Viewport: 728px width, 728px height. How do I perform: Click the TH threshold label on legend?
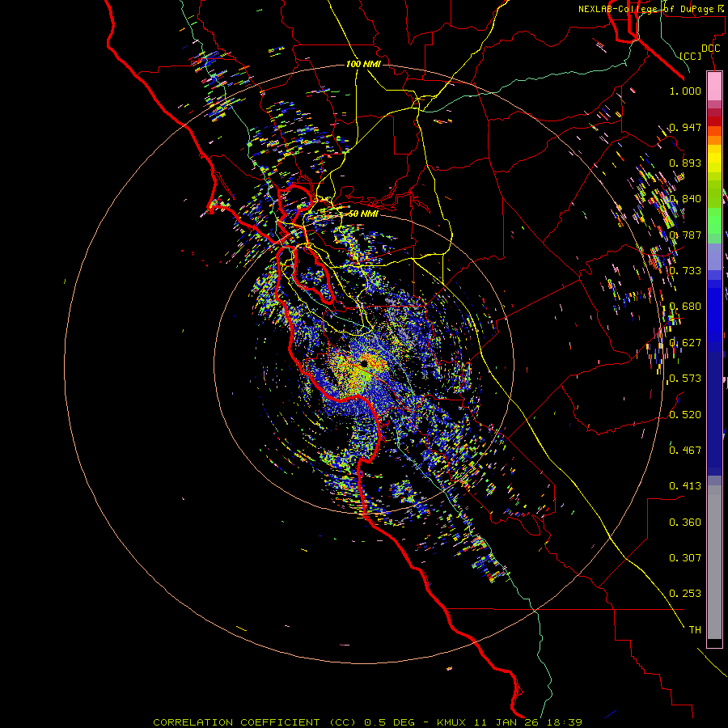[695, 629]
